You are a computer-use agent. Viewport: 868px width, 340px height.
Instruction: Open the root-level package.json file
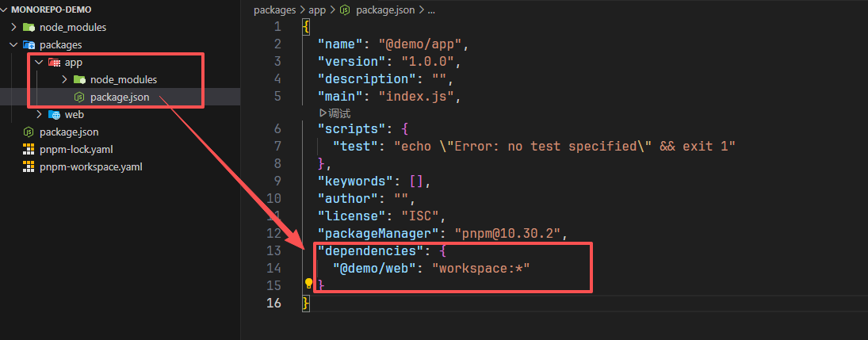tap(120, 132)
